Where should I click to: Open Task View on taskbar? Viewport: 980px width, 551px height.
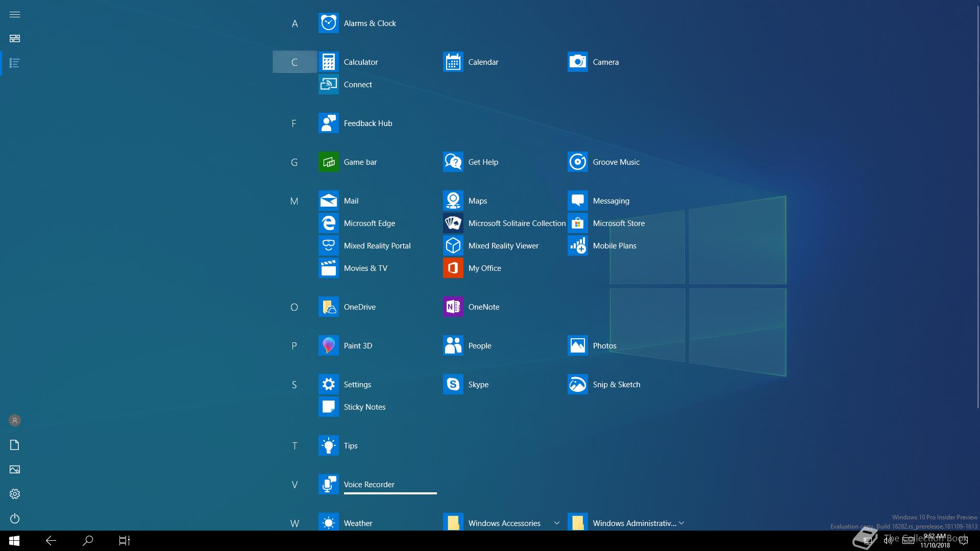click(125, 541)
